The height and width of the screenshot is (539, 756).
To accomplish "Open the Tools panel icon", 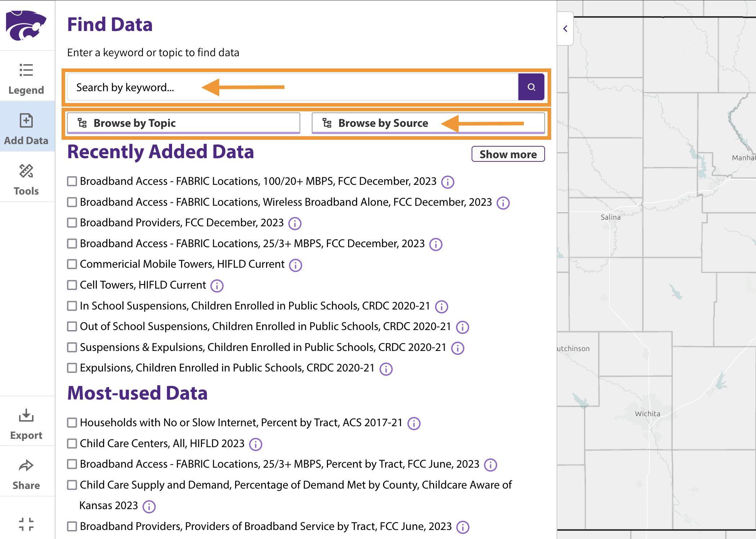I will (x=27, y=171).
